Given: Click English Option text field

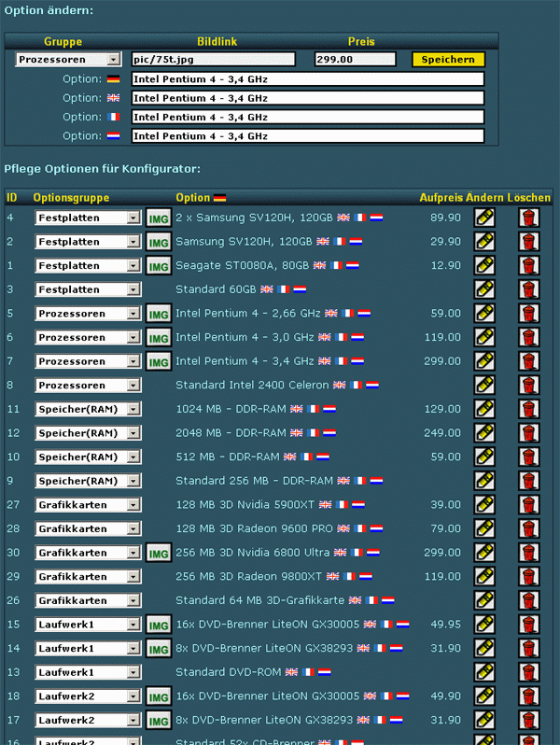Looking at the screenshot, I should click(308, 98).
